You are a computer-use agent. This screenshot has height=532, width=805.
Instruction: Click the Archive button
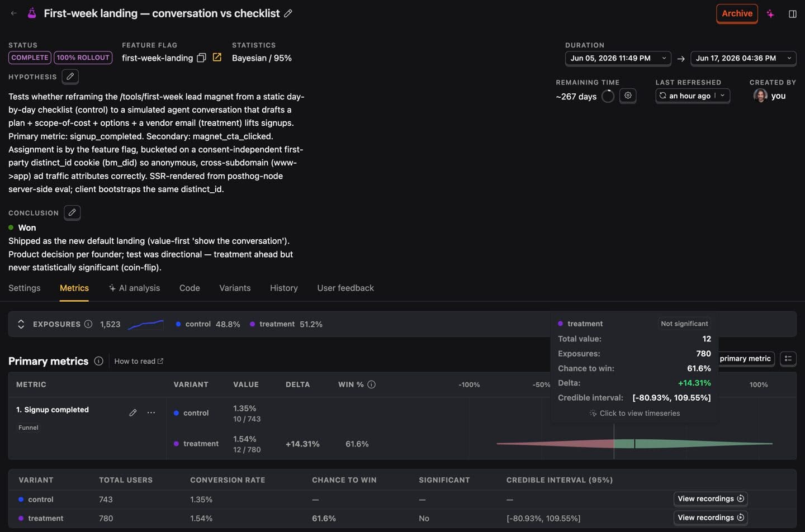(737, 13)
